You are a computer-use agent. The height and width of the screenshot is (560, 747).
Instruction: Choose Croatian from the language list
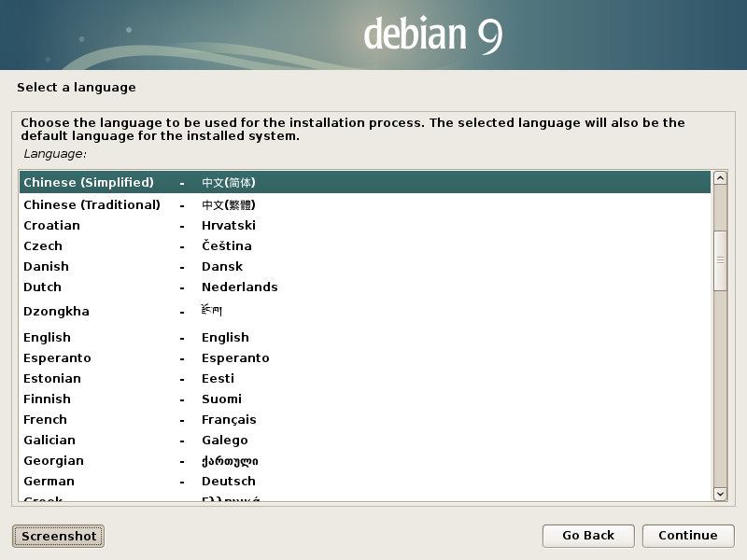[x=365, y=225]
